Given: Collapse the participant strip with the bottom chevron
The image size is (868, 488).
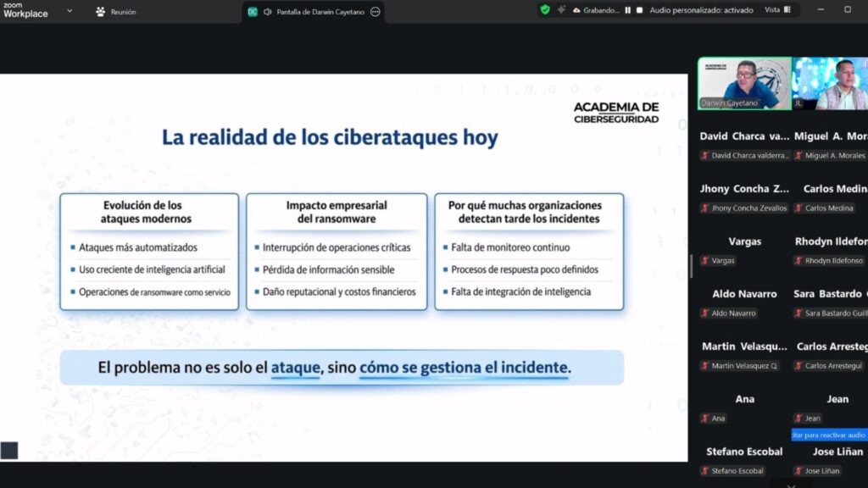Looking at the screenshot, I should coord(790,484).
